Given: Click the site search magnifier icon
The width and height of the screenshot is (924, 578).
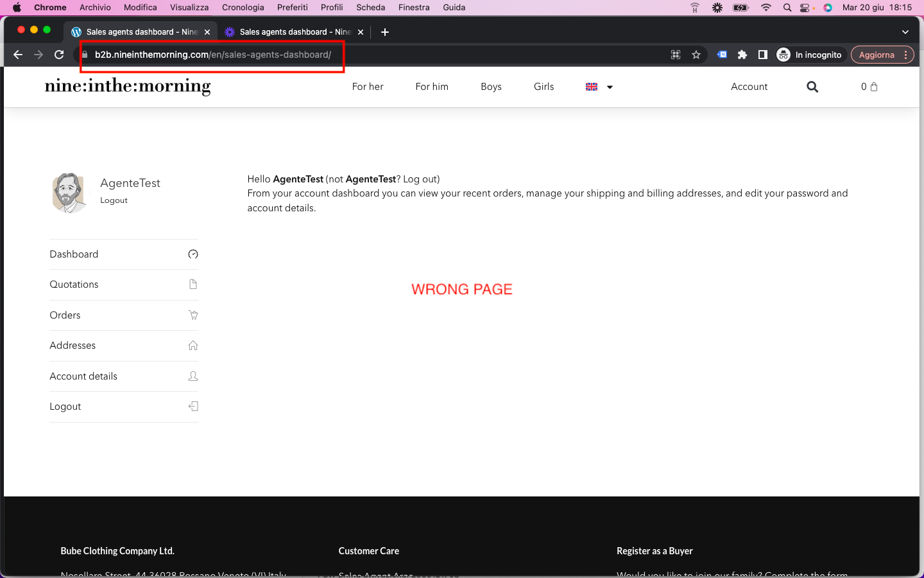Looking at the screenshot, I should [812, 87].
